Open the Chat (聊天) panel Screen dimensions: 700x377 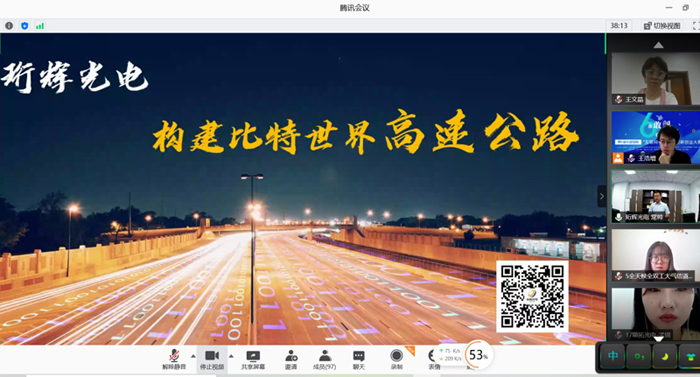[359, 360]
